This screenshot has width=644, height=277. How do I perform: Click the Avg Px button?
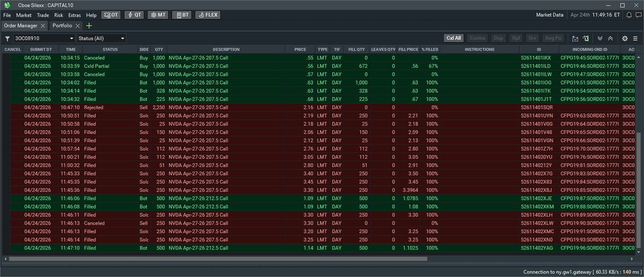[553, 38]
